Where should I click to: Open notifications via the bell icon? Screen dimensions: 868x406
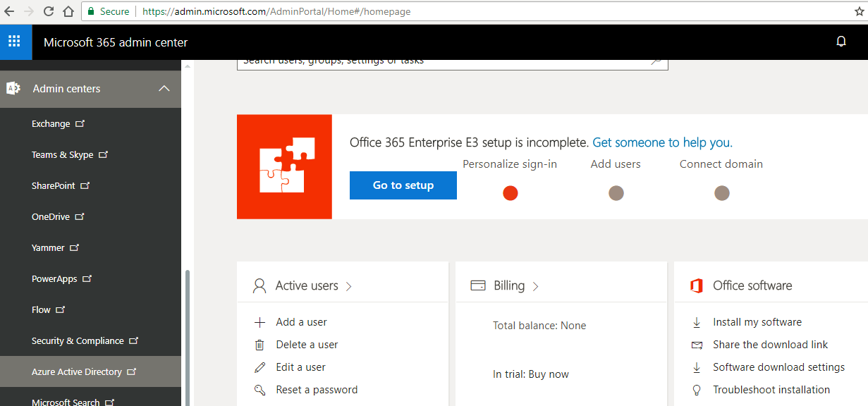point(841,42)
